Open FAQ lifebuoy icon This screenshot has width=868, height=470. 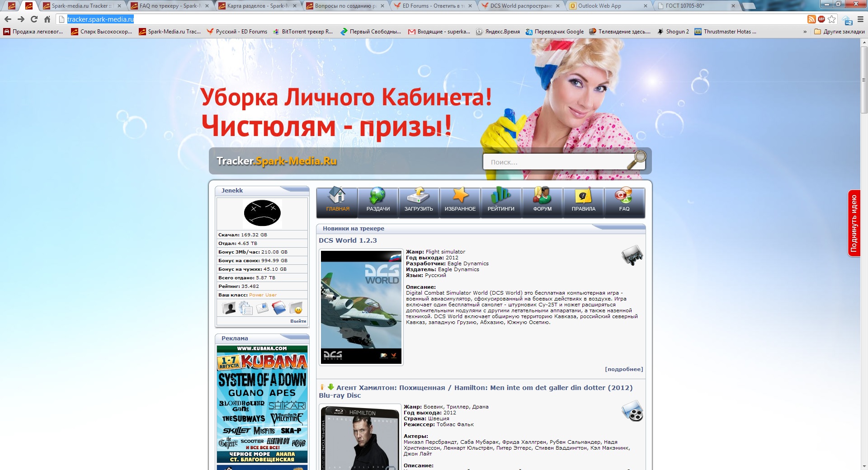tap(624, 196)
